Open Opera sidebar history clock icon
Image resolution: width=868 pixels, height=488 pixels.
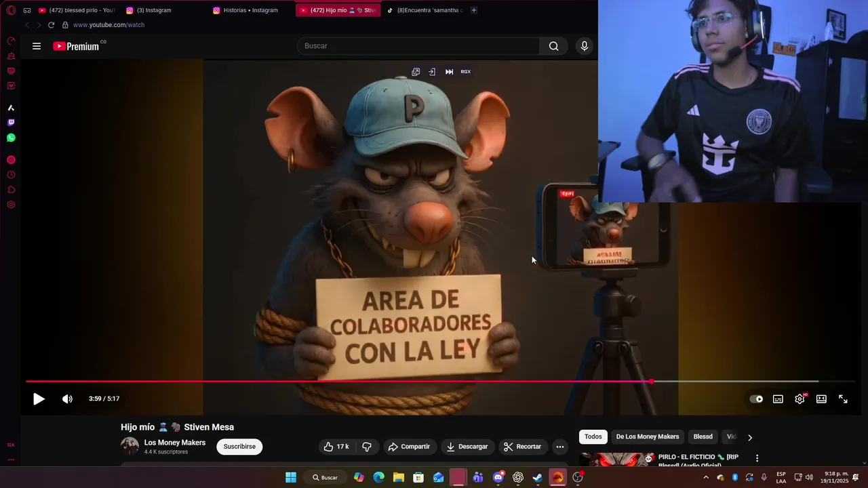(x=11, y=175)
